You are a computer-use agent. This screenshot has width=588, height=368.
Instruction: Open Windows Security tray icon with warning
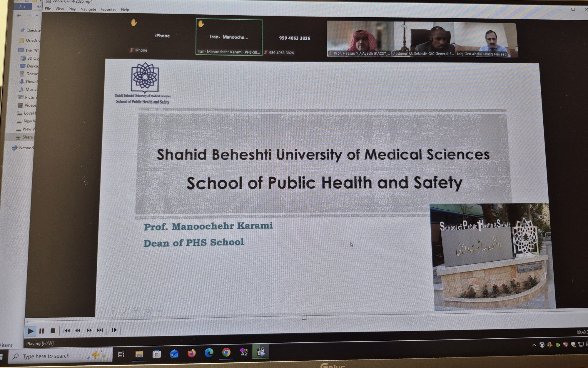tap(573, 344)
